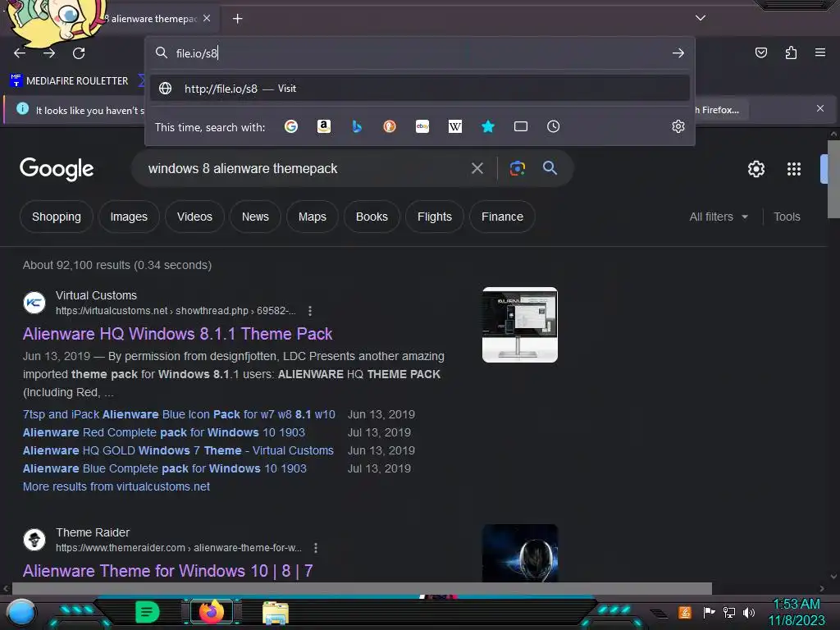Open the volume speaker tray icon
This screenshot has height=630, width=840.
[749, 612]
